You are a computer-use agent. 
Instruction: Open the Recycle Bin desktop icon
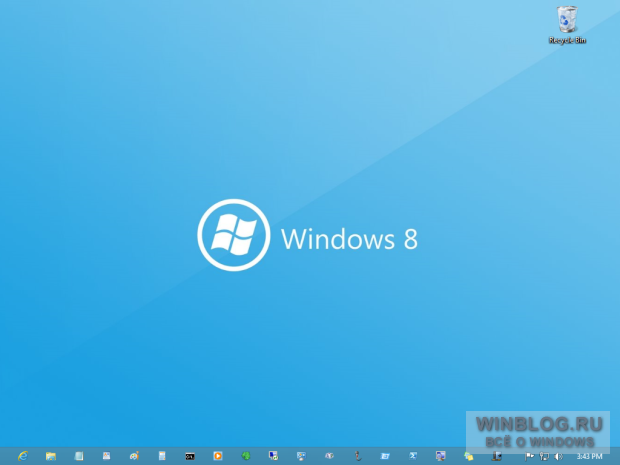click(567, 25)
